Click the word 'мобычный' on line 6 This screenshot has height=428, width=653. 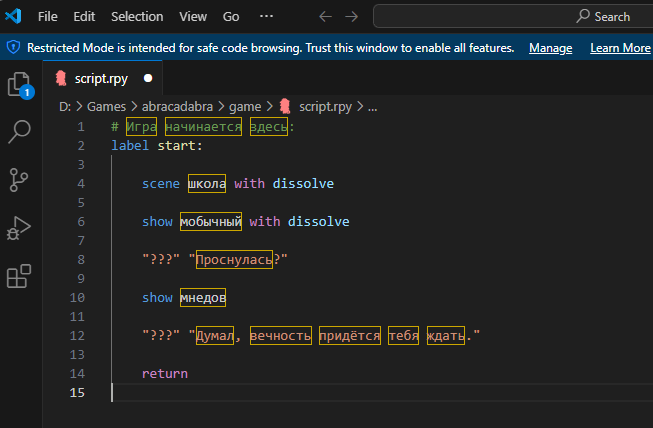point(211,221)
